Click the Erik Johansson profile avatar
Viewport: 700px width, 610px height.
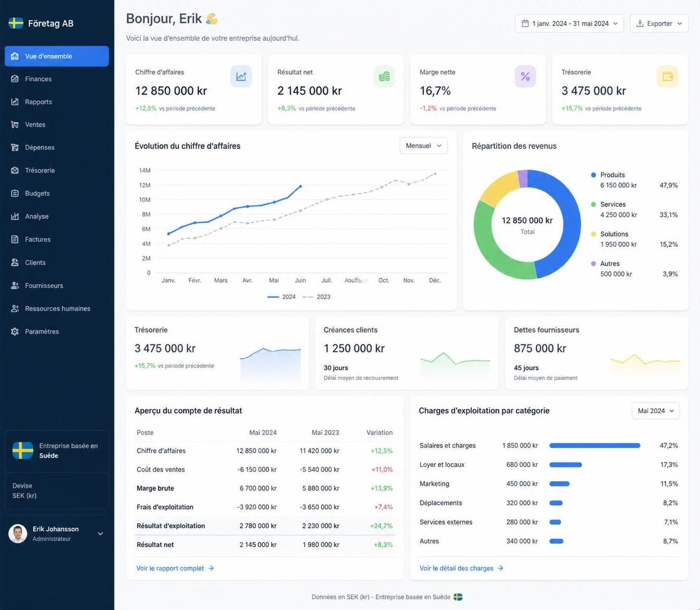18,533
